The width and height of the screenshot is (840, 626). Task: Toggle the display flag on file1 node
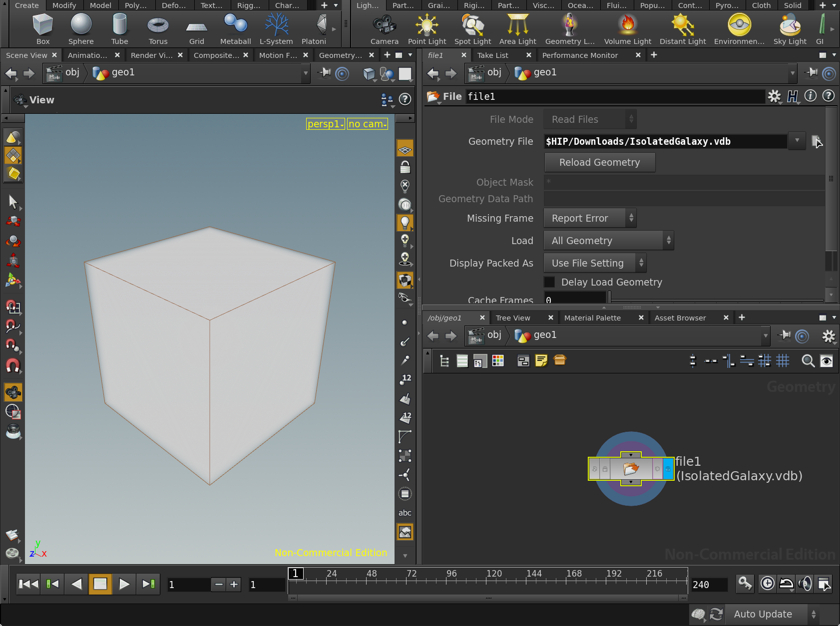point(668,469)
